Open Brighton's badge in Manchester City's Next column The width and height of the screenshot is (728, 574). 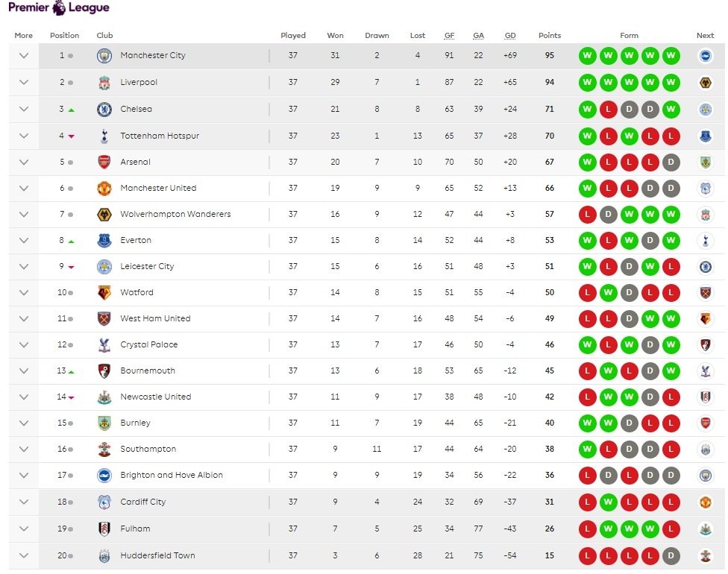[704, 55]
